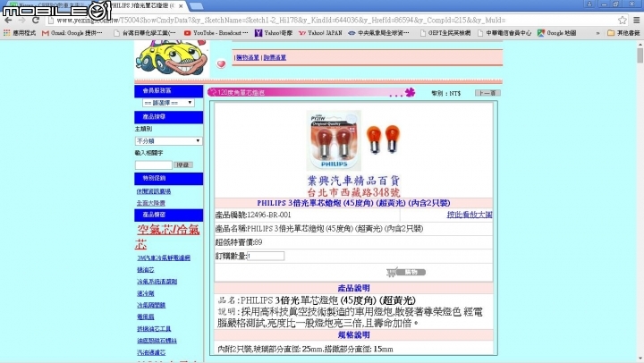Open the Apps grid in bookmarks bar
644x363 pixels.
coord(20,33)
